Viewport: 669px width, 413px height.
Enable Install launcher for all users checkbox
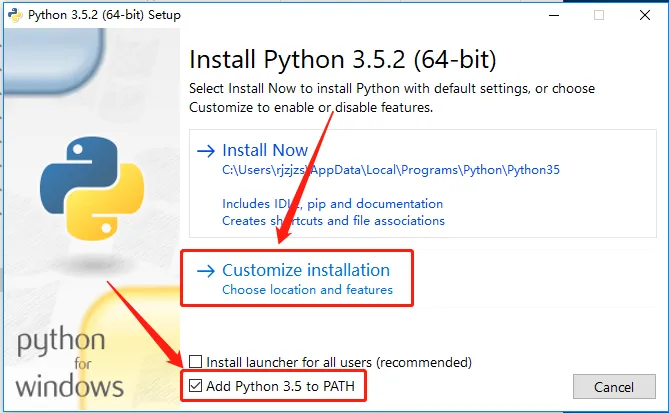(196, 362)
